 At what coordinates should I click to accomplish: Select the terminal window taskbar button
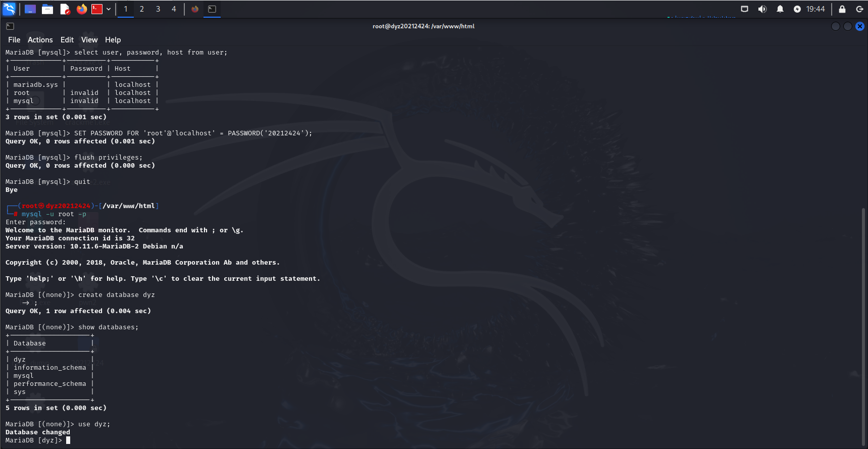(212, 9)
